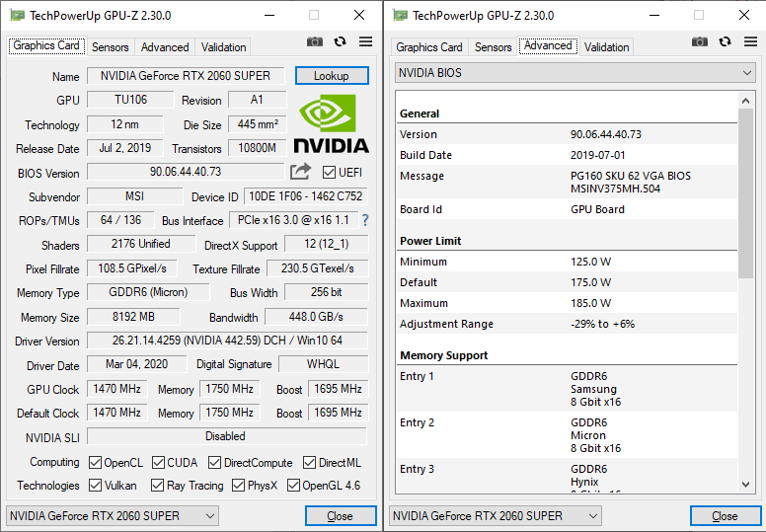Click the BIOS export share icon

point(300,172)
